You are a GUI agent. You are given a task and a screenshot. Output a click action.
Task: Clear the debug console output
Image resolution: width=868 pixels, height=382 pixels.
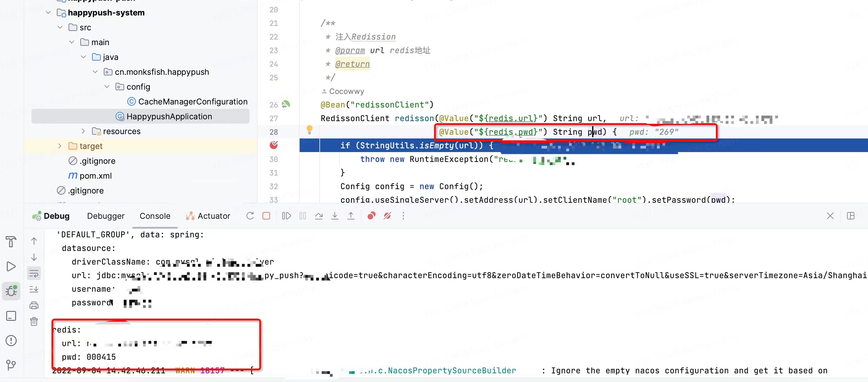34,321
